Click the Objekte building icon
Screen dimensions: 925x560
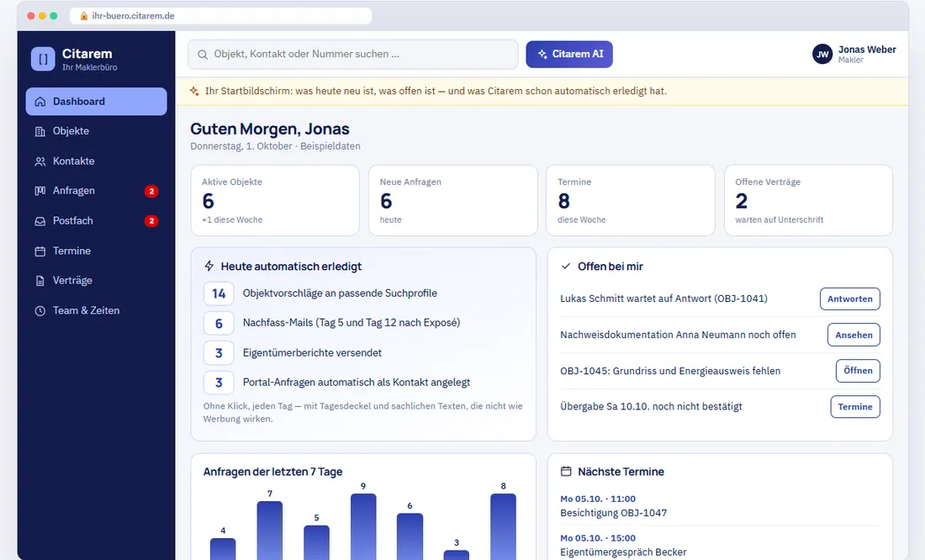(40, 131)
